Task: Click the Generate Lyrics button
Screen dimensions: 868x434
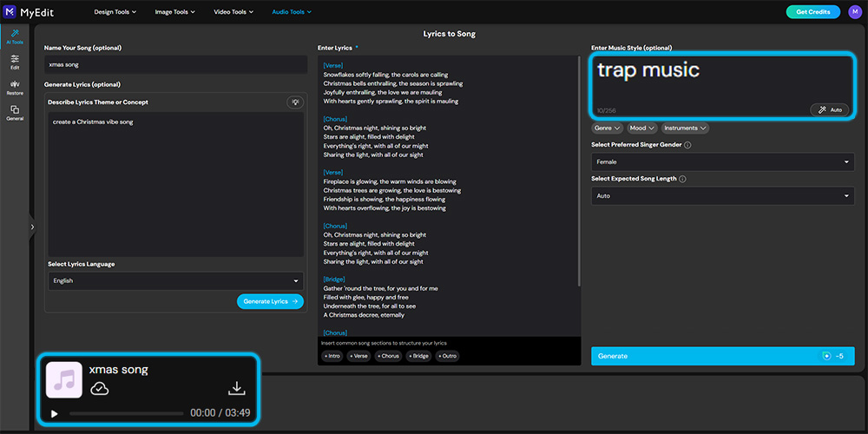Action: (x=270, y=301)
